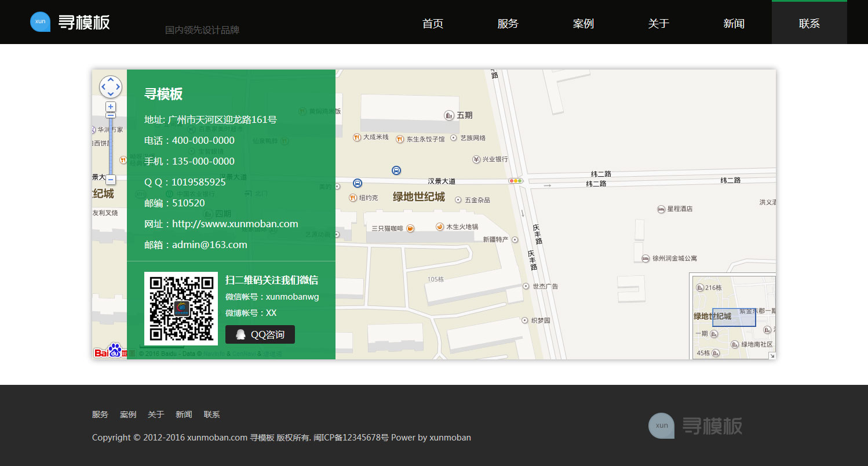Click 绿地南社区 icon in overview map
Screen dimensions: 868x466
(734, 344)
